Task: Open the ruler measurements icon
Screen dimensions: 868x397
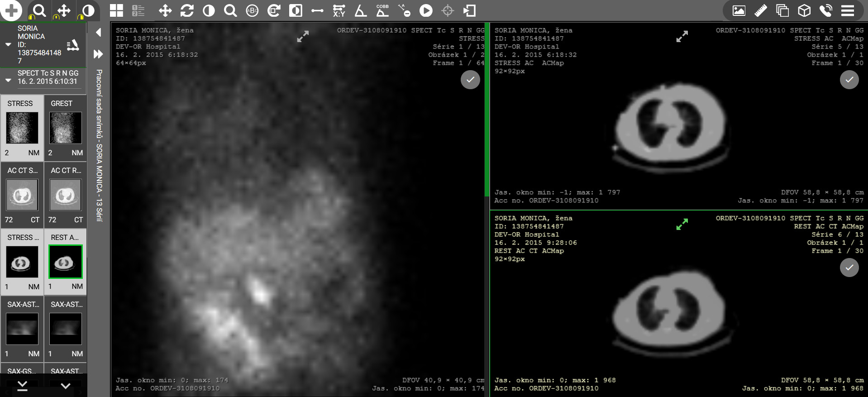Action: point(761,10)
